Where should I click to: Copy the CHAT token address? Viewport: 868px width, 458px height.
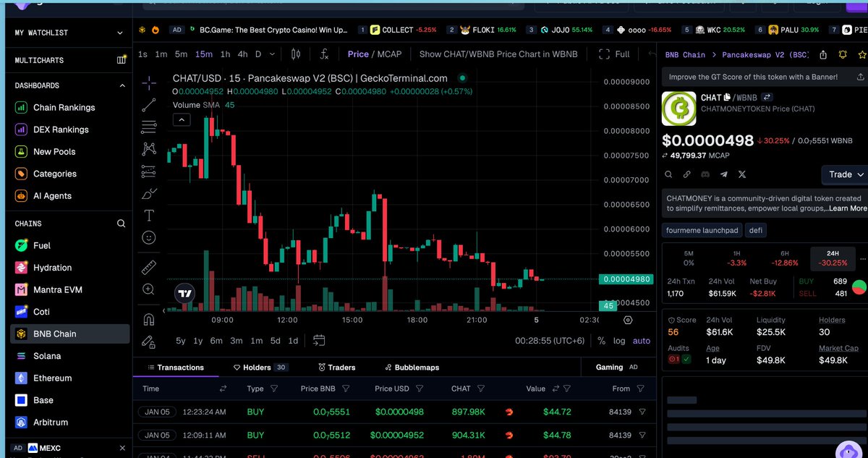pyautogui.click(x=728, y=97)
